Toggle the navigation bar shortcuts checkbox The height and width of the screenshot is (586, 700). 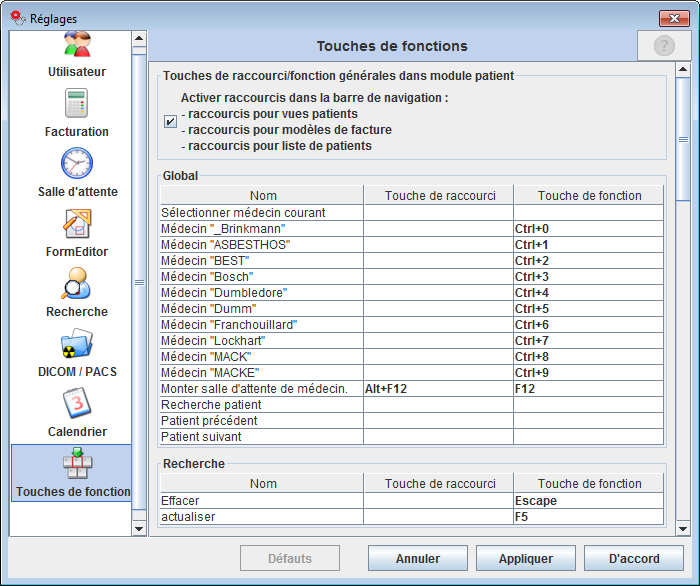tap(170, 122)
